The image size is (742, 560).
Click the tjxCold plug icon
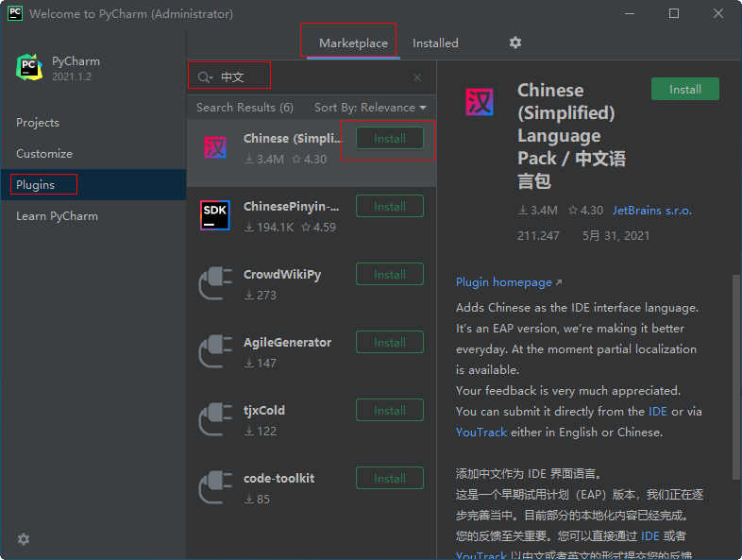click(215, 419)
